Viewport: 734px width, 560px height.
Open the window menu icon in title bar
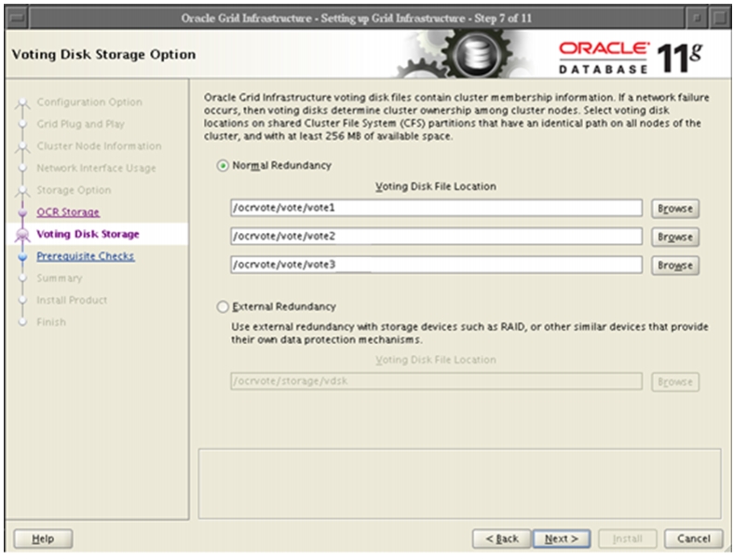tap(18, 19)
